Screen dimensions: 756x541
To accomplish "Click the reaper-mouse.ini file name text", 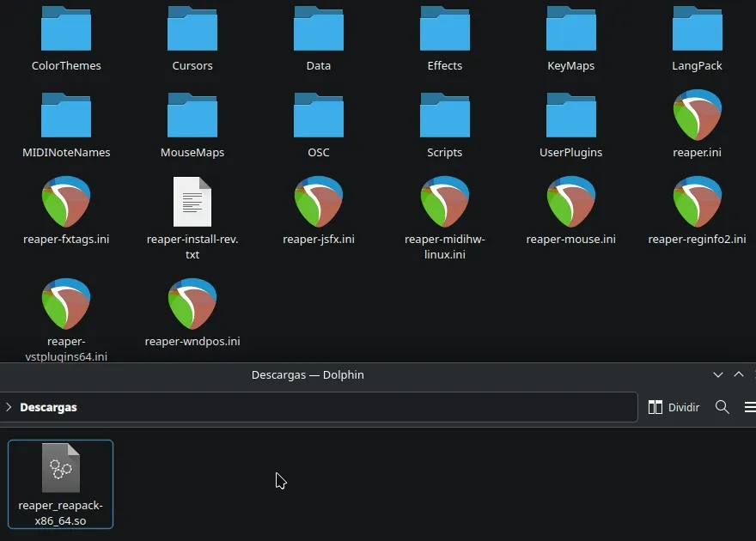I will [570, 239].
